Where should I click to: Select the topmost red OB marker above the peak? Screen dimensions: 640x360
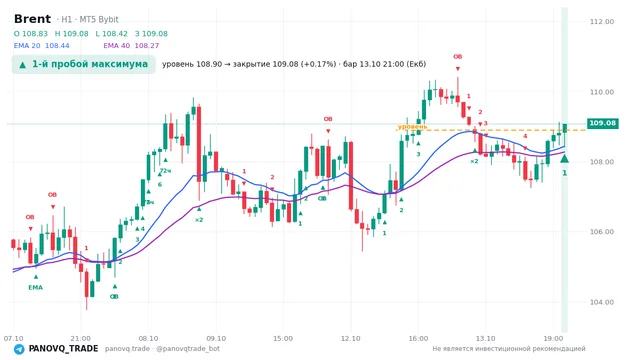(458, 57)
